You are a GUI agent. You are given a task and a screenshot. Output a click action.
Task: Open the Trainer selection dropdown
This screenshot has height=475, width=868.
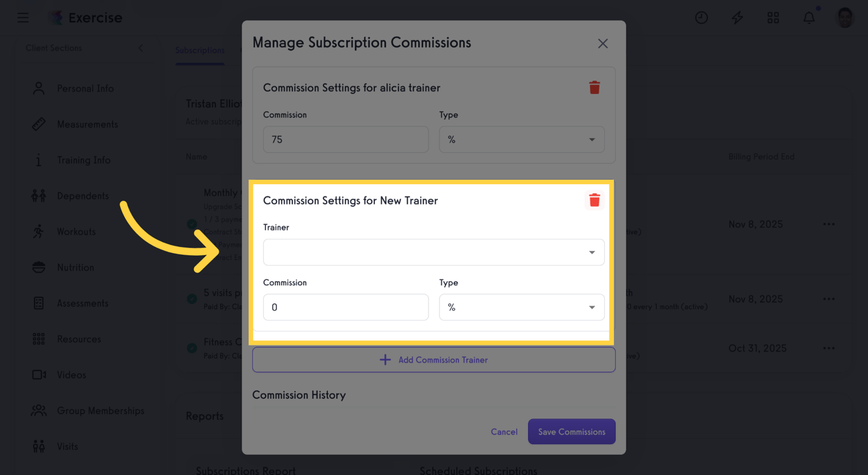point(433,252)
